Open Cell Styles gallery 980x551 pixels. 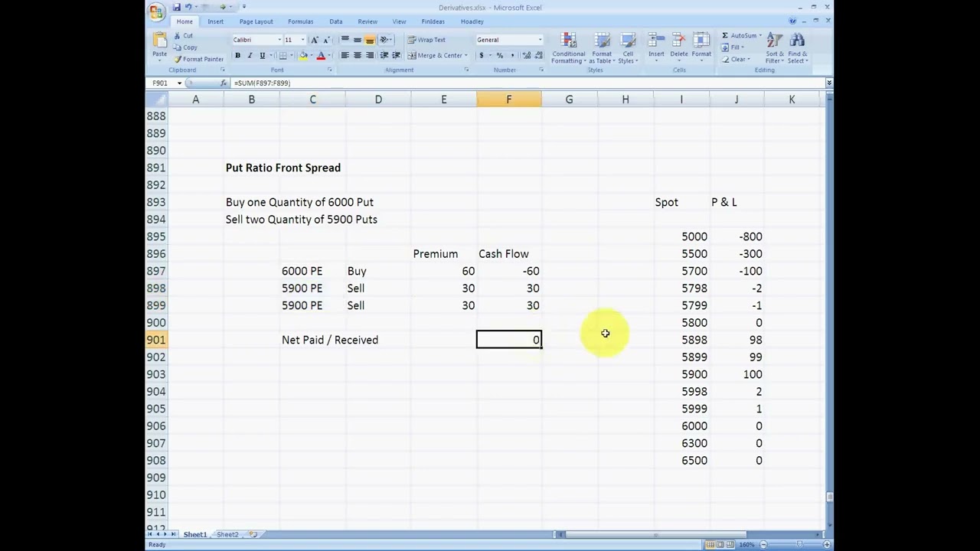coord(628,47)
